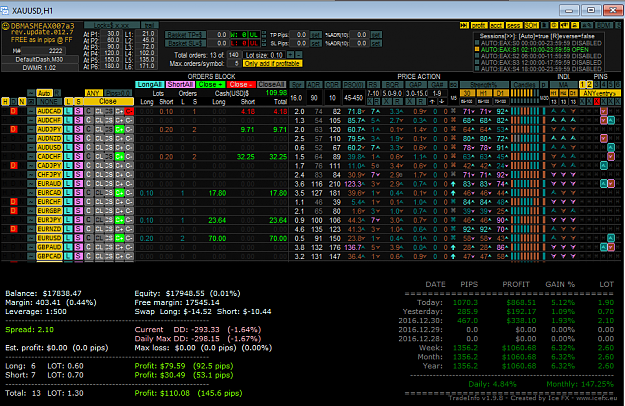Enable session AUTO:EAX:S3 checkbox

pyautogui.click(x=477, y=62)
